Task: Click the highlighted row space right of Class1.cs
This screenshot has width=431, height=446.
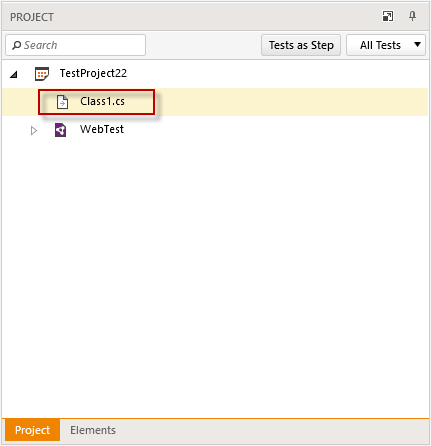Action: pos(292,102)
